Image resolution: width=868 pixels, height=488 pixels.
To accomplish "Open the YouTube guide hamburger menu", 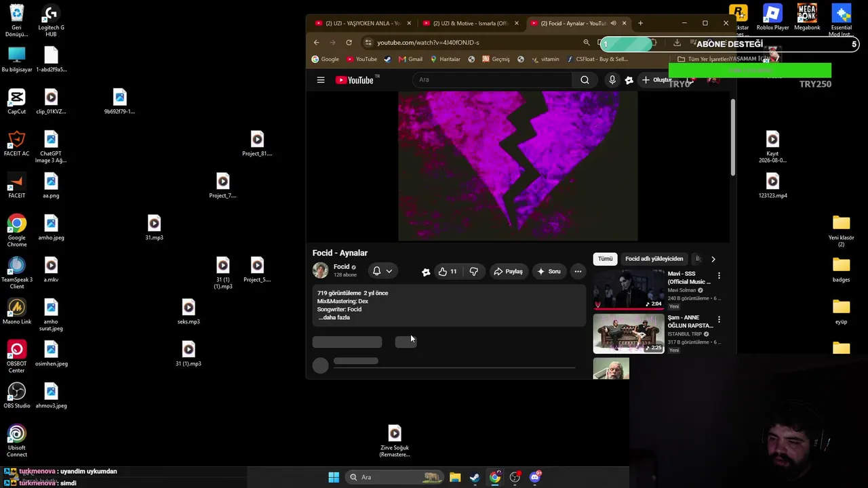I will [x=321, y=80].
